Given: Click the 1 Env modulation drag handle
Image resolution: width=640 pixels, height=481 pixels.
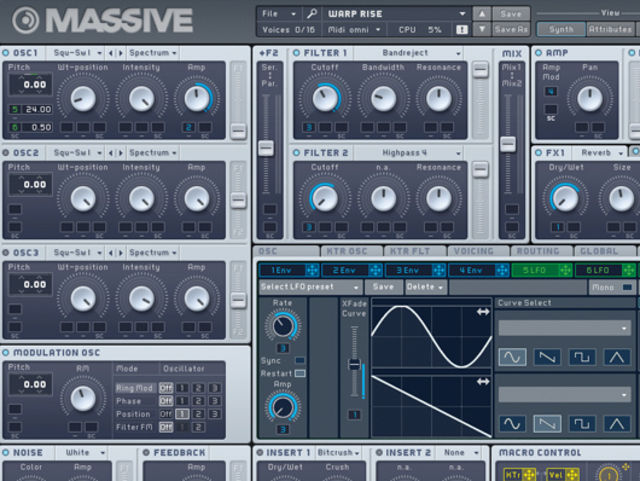Looking at the screenshot, I should 312,270.
